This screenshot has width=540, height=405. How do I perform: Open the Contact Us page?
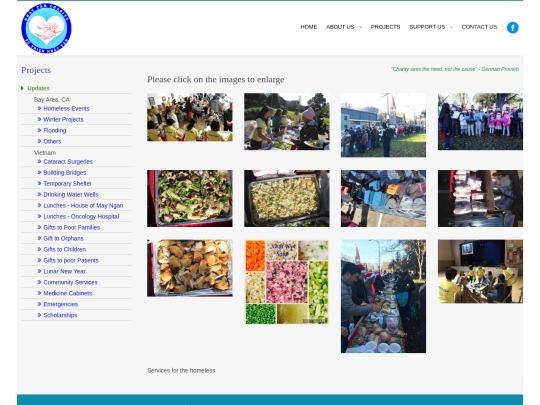point(479,27)
